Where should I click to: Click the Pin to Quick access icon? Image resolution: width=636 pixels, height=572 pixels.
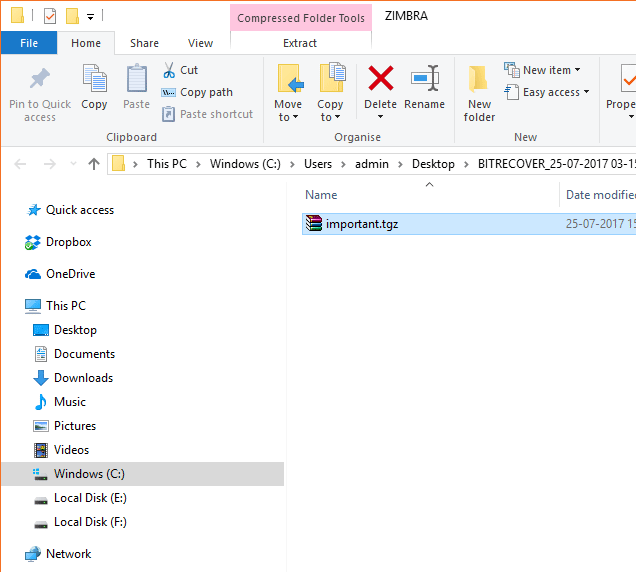(40, 78)
